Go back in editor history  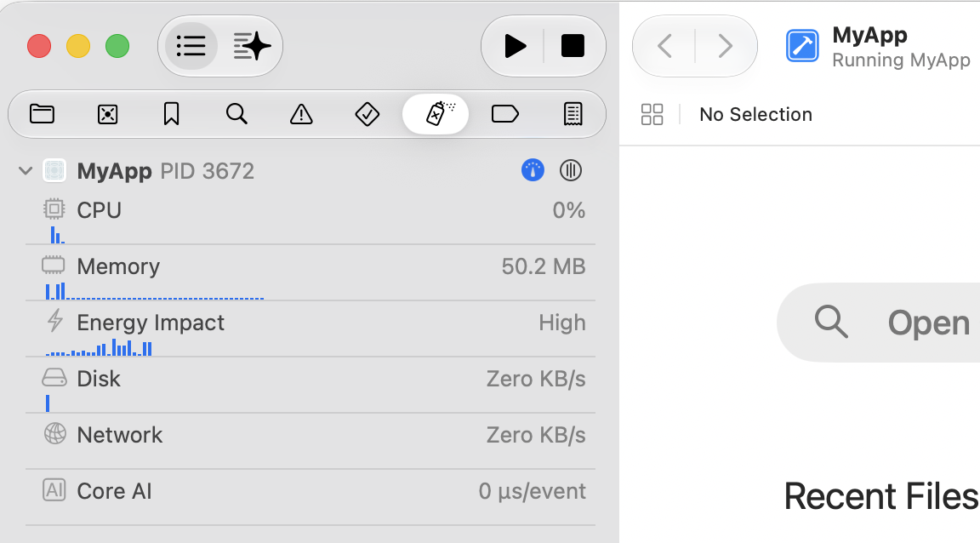665,46
